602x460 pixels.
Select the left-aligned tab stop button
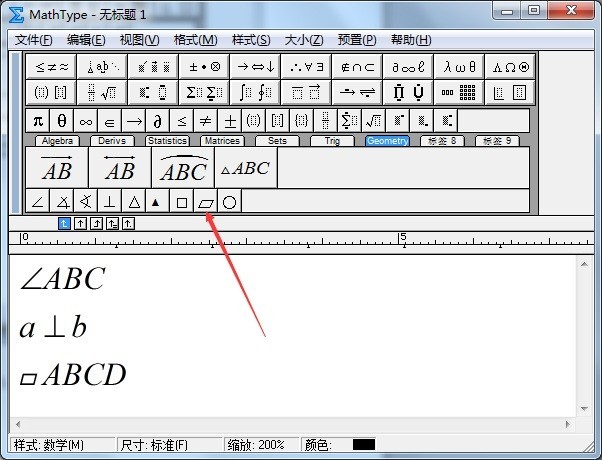(64, 223)
